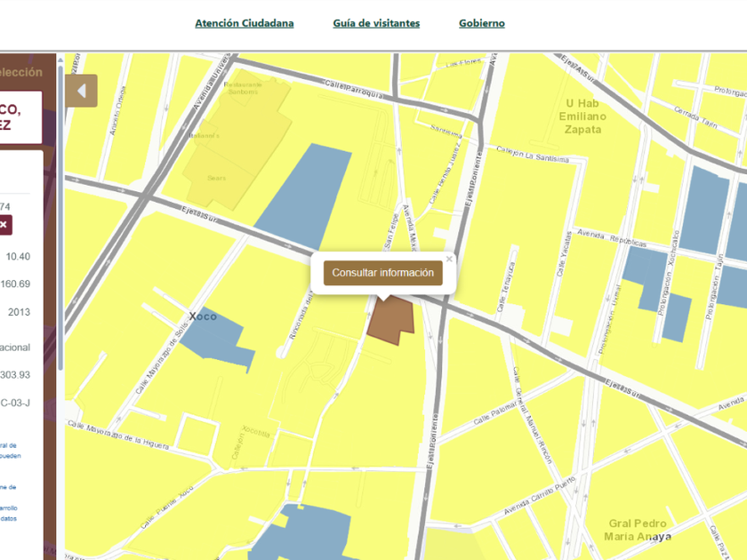Select the brown highlighted parcel on the map
747x560 pixels.
pyautogui.click(x=391, y=319)
